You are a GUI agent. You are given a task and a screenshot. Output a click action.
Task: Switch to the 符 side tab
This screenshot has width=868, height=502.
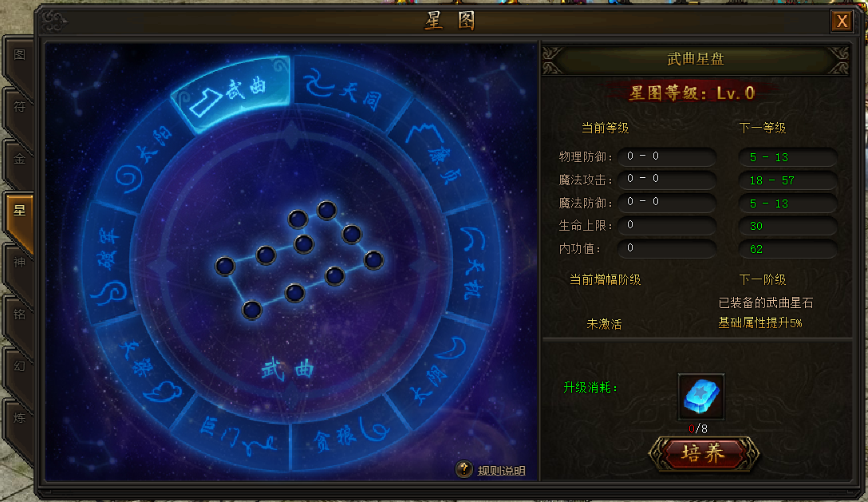point(19,107)
